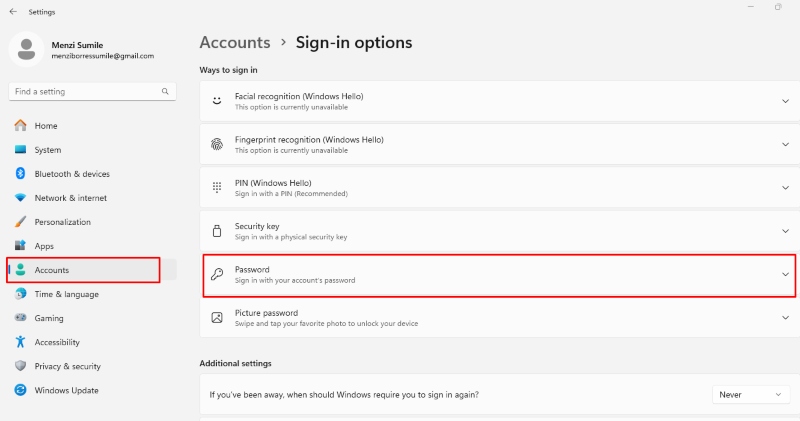
Task: Go to Bluetooth & devices label
Action: (72, 174)
